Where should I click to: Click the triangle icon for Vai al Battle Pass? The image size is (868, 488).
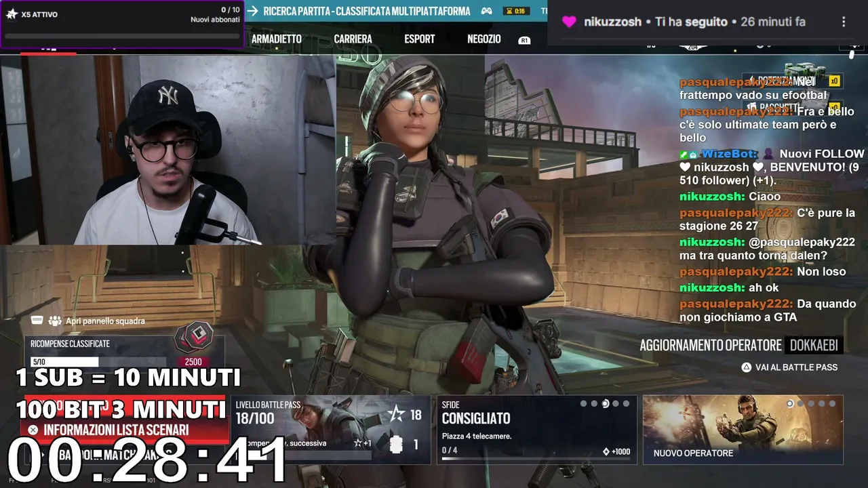747,367
